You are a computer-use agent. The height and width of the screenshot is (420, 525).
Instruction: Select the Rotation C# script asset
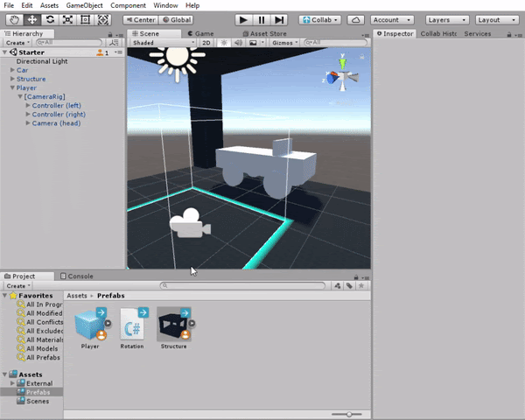point(132,325)
